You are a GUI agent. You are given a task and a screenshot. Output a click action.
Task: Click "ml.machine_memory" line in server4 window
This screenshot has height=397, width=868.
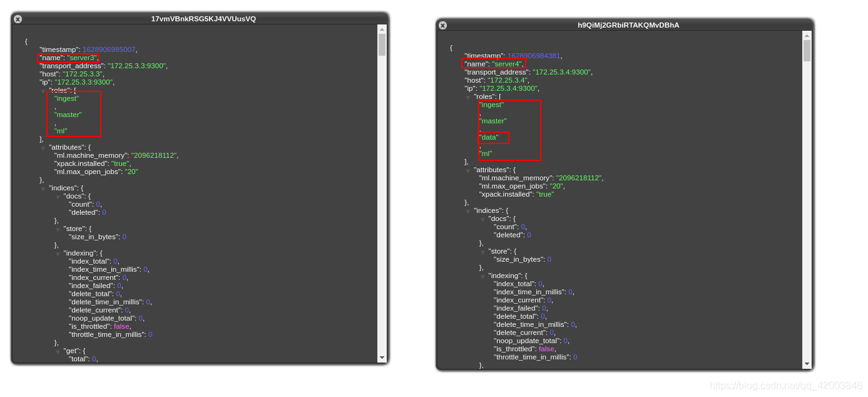pos(541,178)
